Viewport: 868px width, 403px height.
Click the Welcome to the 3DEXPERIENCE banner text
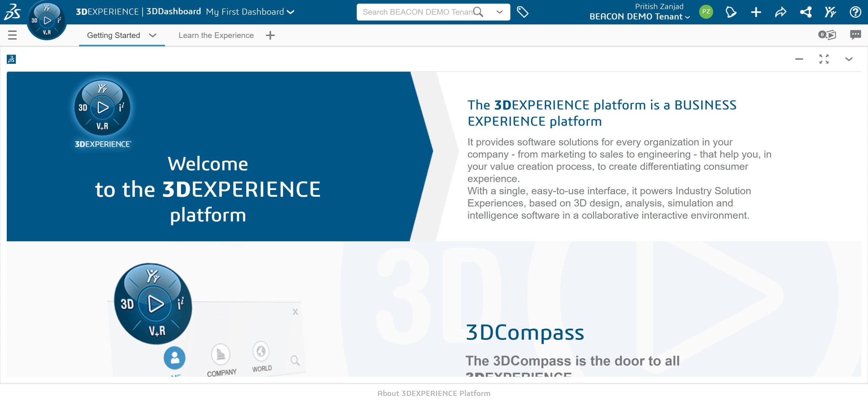pos(208,189)
